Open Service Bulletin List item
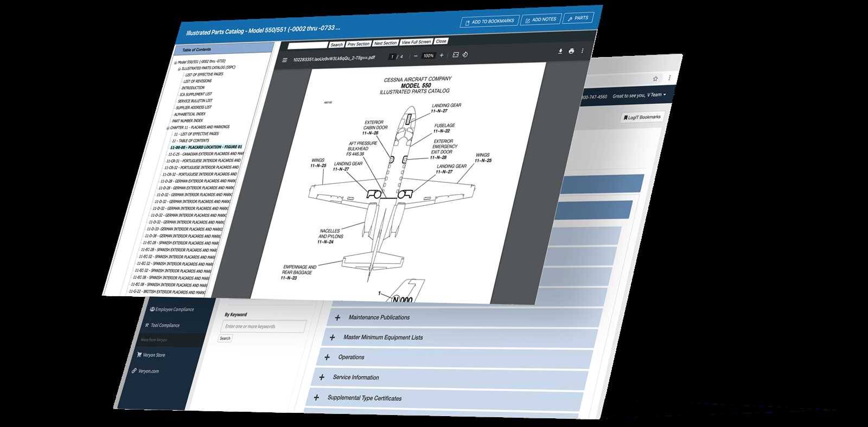 [x=195, y=101]
